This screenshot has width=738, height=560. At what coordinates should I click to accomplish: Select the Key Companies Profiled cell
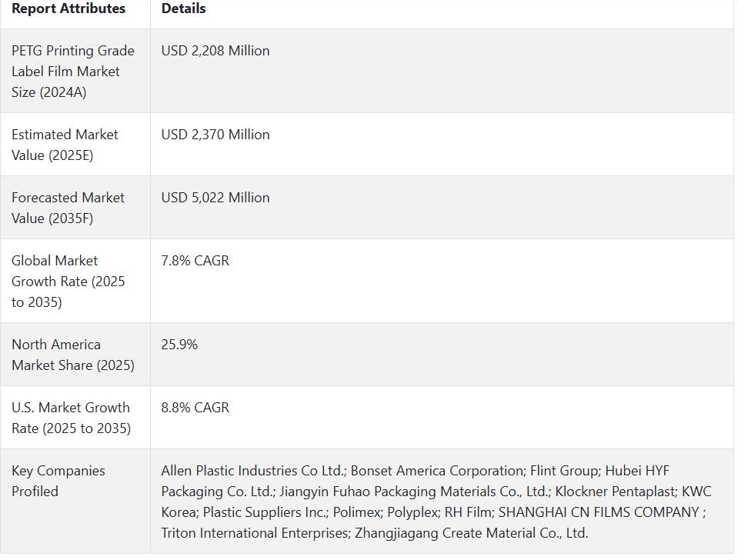click(75, 502)
